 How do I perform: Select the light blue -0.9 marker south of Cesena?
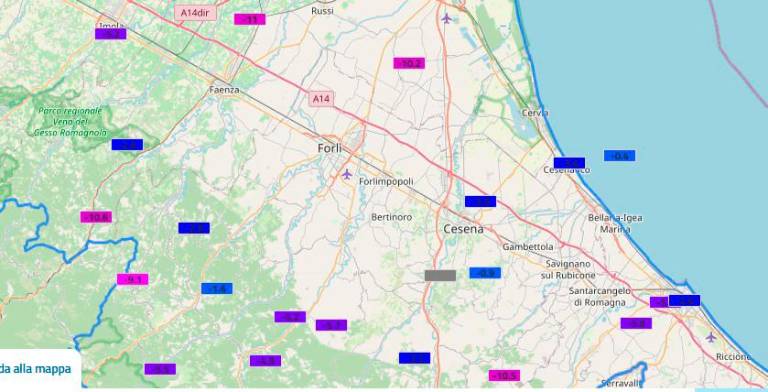coord(485,273)
